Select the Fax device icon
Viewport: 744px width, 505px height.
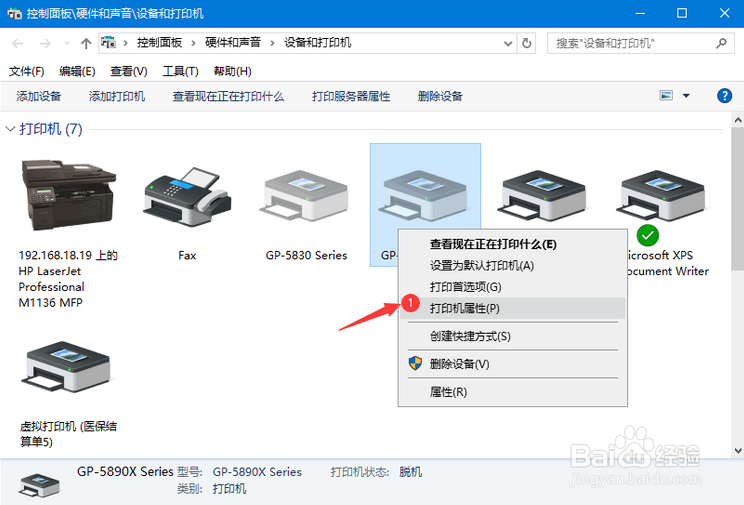(x=187, y=196)
